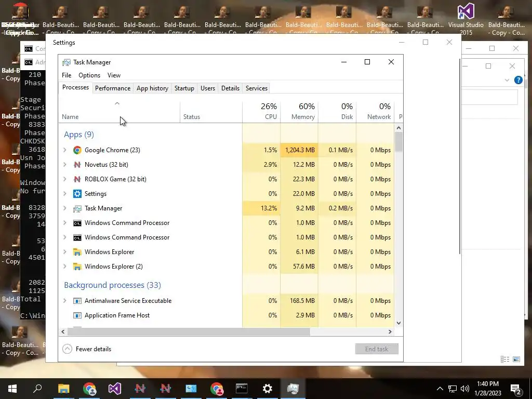Viewport: 532px width, 399px height.
Task: Click the End task button
Action: click(377, 349)
